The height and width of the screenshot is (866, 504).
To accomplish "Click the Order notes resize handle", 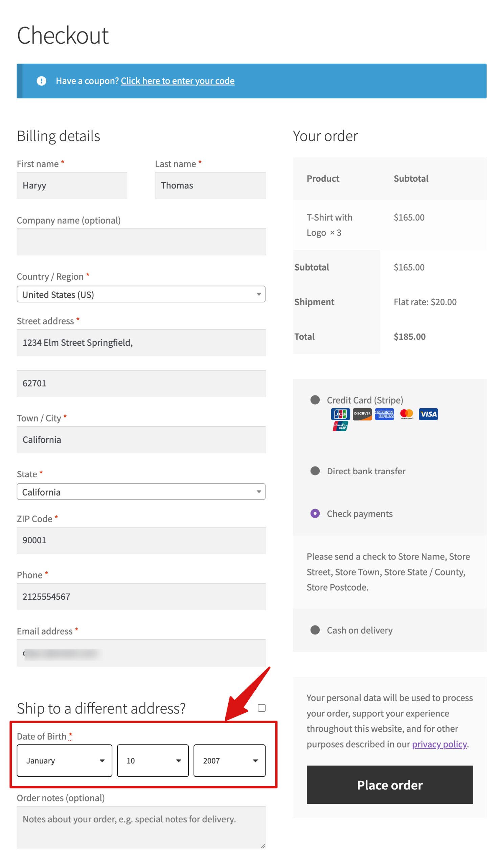I will click(263, 846).
